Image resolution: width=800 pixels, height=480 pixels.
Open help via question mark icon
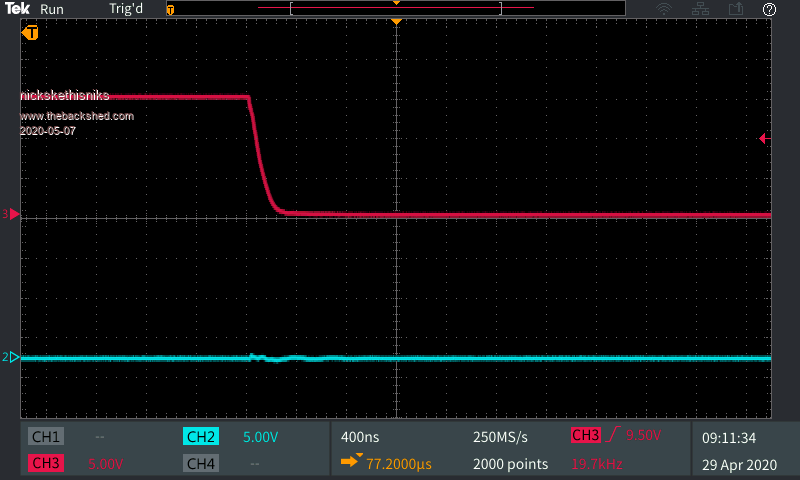click(x=769, y=9)
